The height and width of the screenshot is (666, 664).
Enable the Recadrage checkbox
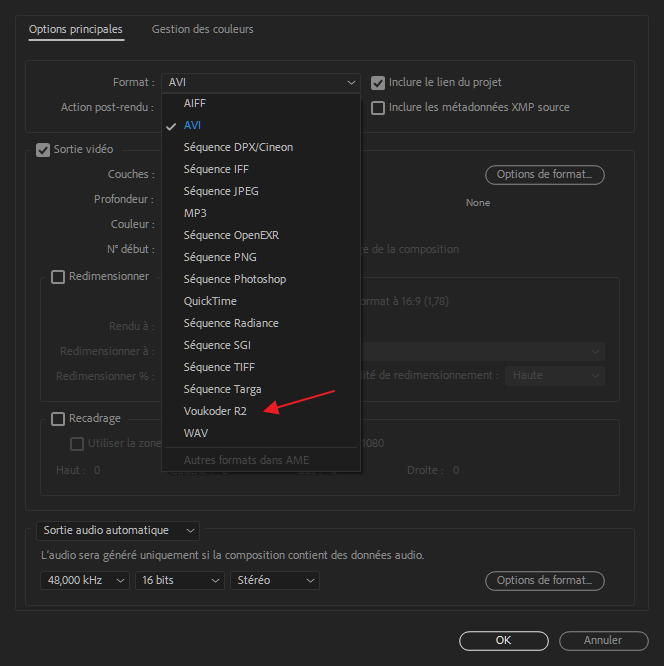(58, 418)
